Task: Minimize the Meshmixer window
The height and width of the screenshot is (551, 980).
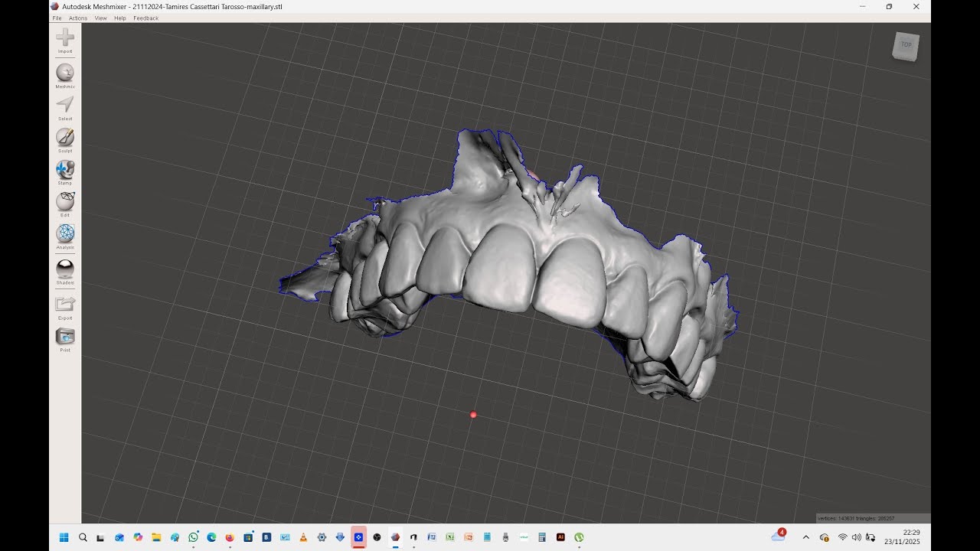Action: [x=862, y=6]
